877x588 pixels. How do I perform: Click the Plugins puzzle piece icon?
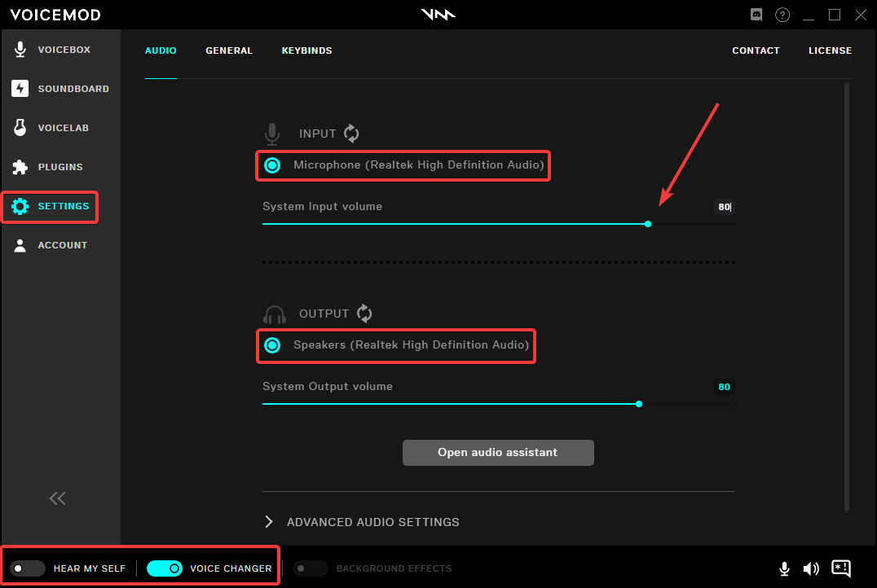[20, 167]
